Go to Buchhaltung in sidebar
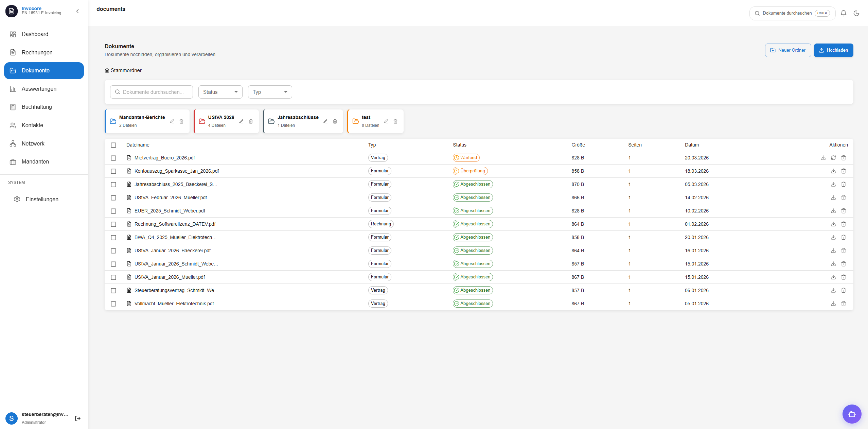Image resolution: width=868 pixels, height=429 pixels. point(37,107)
